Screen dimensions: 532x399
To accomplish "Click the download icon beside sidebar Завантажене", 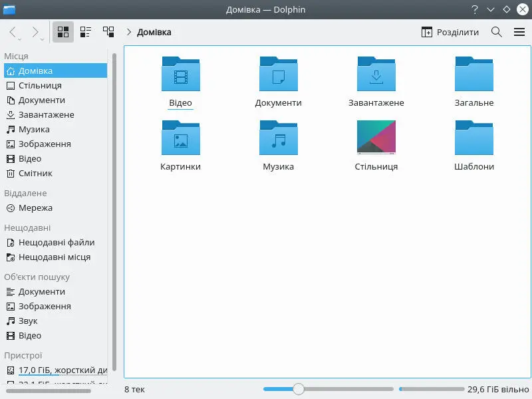I will point(11,115).
